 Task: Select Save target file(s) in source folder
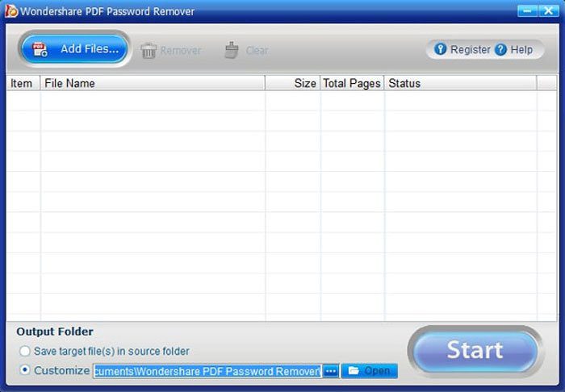104,351
